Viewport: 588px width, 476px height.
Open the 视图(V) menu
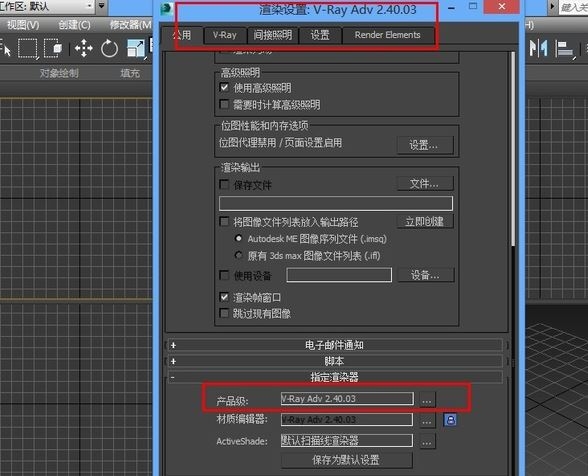(x=23, y=25)
